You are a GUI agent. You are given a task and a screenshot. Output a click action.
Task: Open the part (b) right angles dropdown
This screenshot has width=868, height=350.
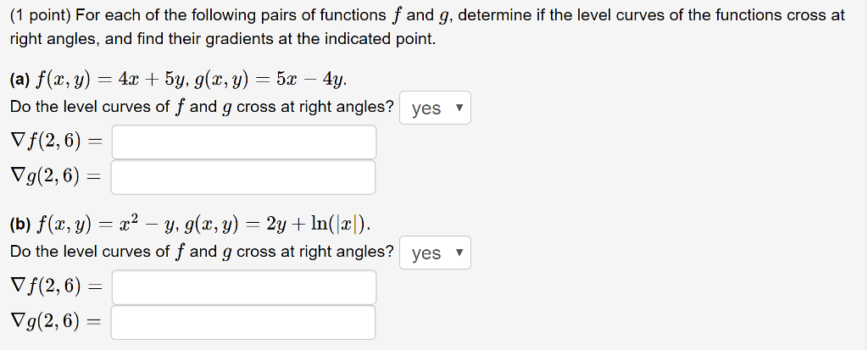pos(435,253)
